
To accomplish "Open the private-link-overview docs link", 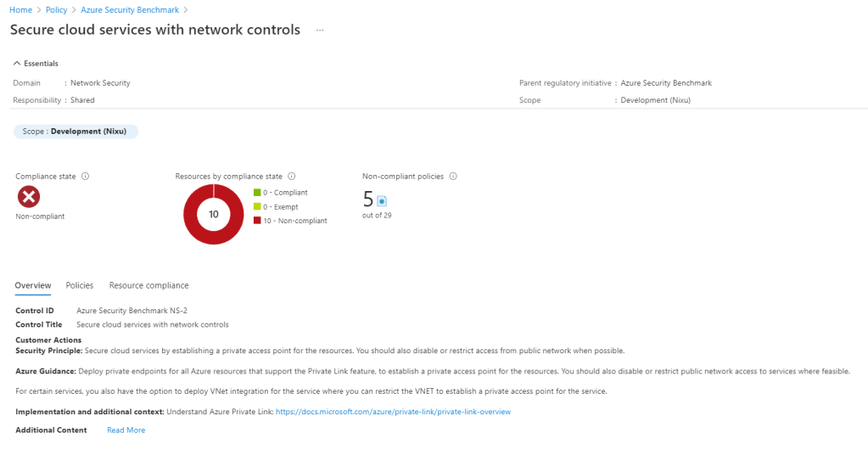I will 393,412.
